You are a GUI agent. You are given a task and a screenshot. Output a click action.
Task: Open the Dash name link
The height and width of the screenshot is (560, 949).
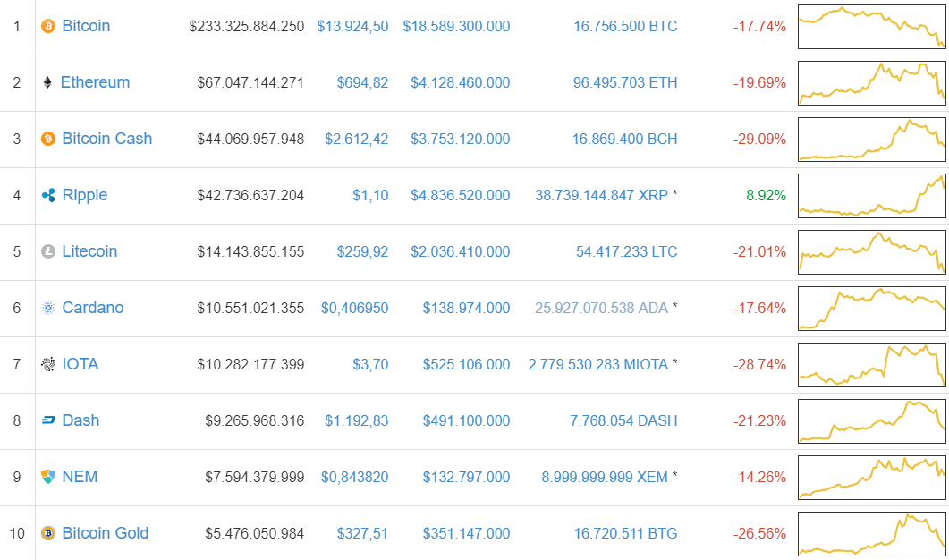(80, 420)
